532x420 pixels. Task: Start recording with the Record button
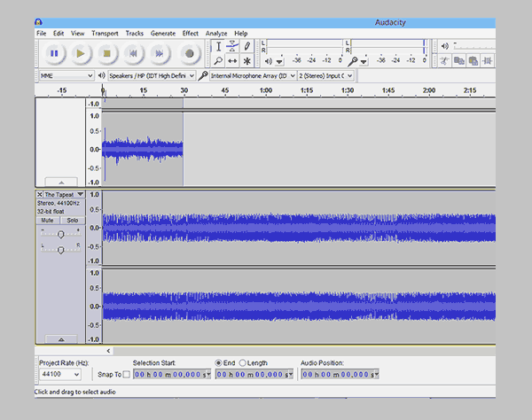click(190, 53)
